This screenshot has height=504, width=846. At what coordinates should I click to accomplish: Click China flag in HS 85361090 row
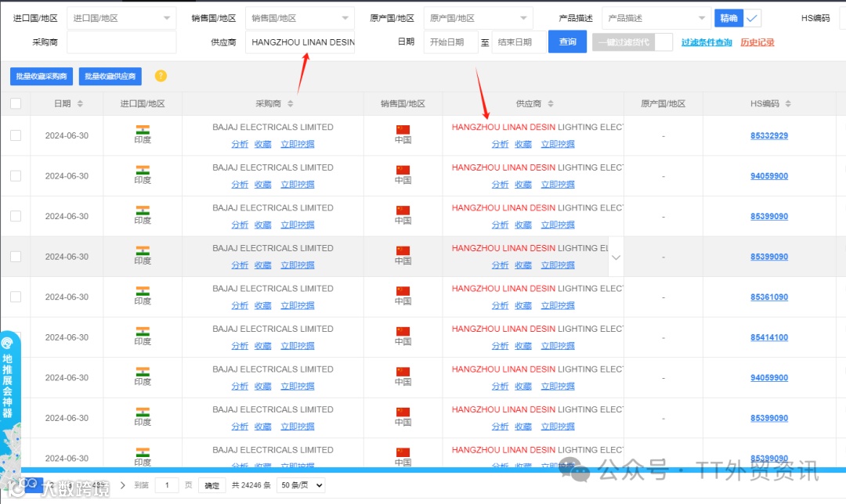403,291
